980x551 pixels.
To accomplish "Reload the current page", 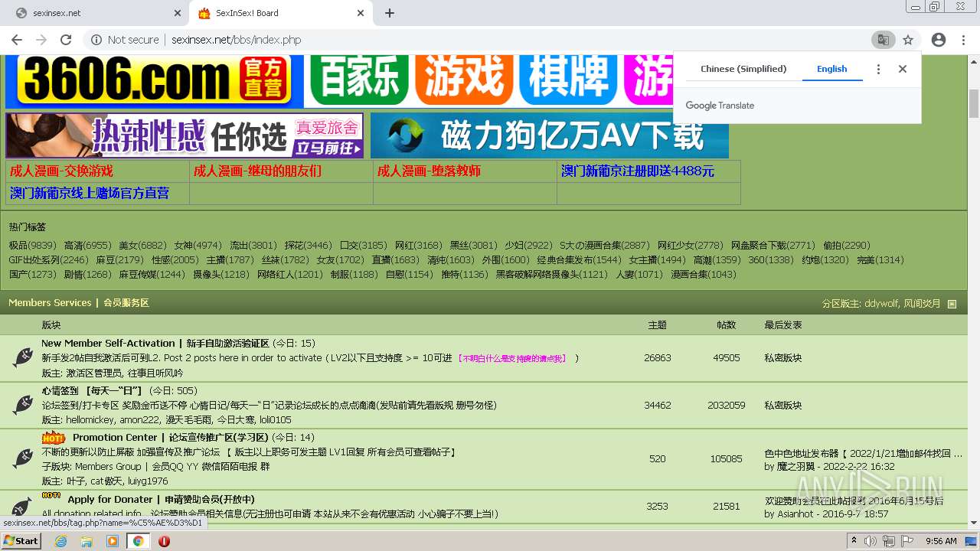I will (66, 40).
